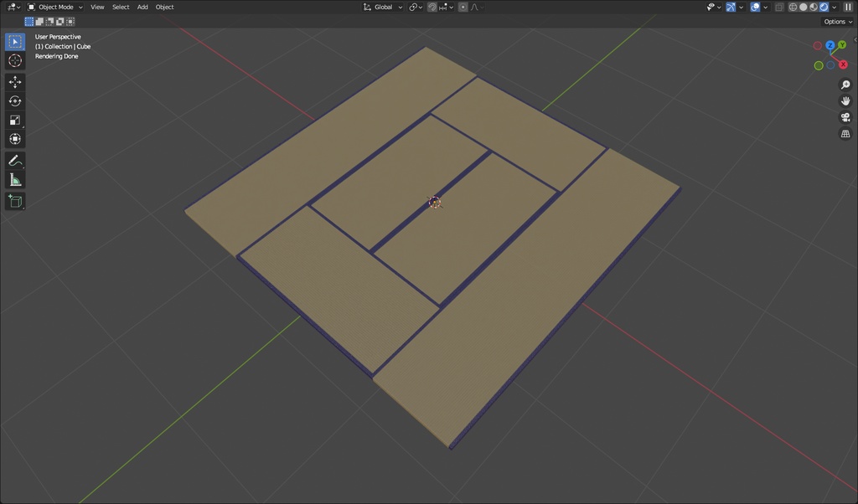Open the Options dropdown
Viewport: 858px width, 504px height.
(838, 21)
